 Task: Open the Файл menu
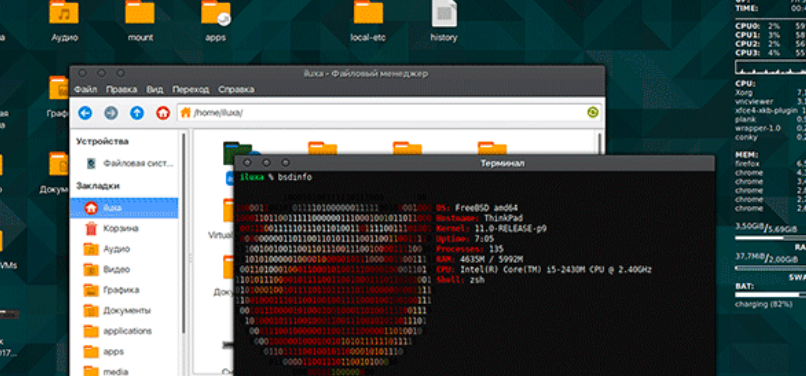[x=85, y=89]
